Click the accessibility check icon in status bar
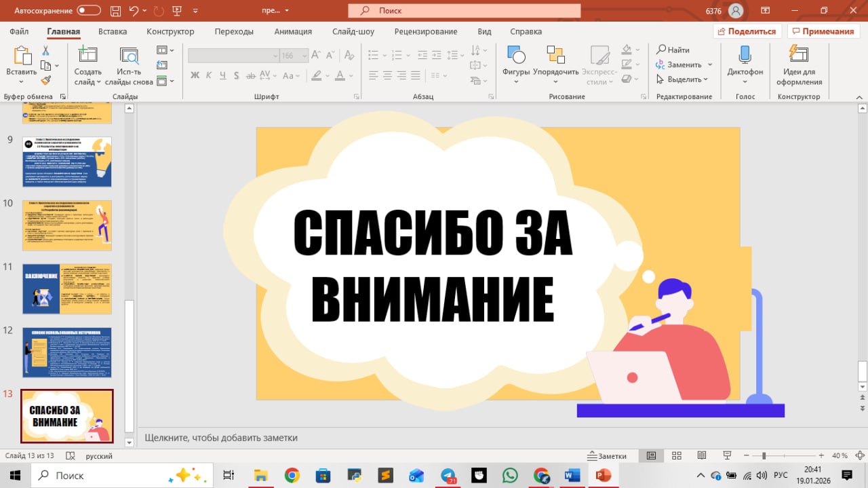The width and height of the screenshot is (868, 488). pos(69,456)
